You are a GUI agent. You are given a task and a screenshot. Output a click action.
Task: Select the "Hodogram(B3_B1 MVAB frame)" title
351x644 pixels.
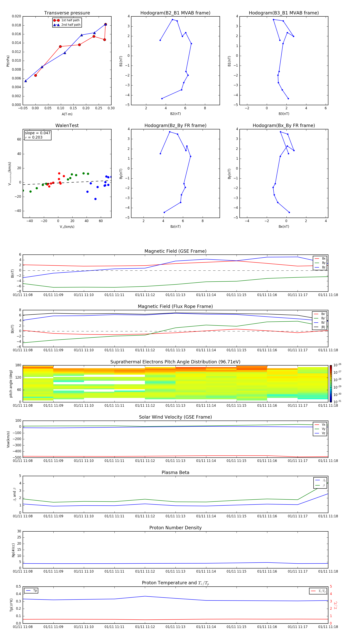[x=284, y=13]
